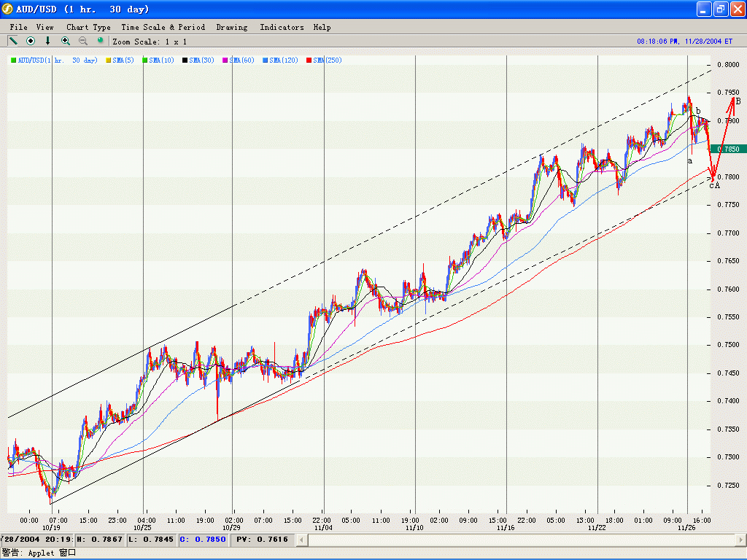Image resolution: width=747 pixels, height=560 pixels.
Task: Click the yellow SMA(5) legend swatch
Action: pyautogui.click(x=109, y=61)
